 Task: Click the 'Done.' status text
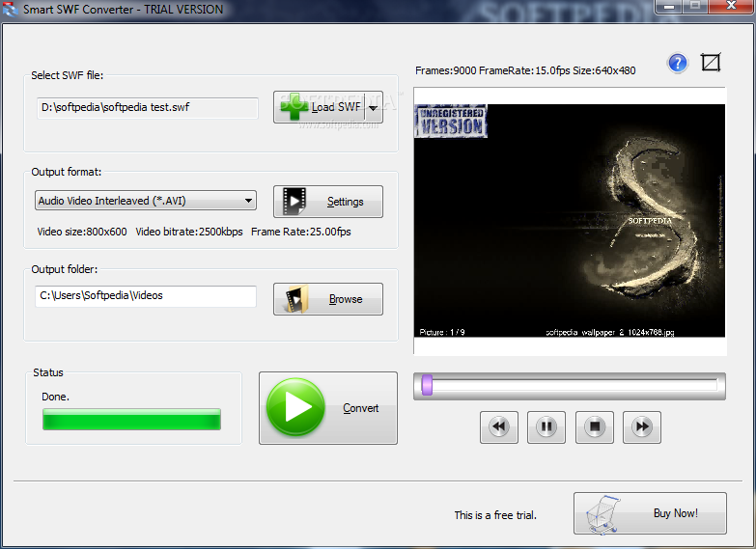pos(55,397)
